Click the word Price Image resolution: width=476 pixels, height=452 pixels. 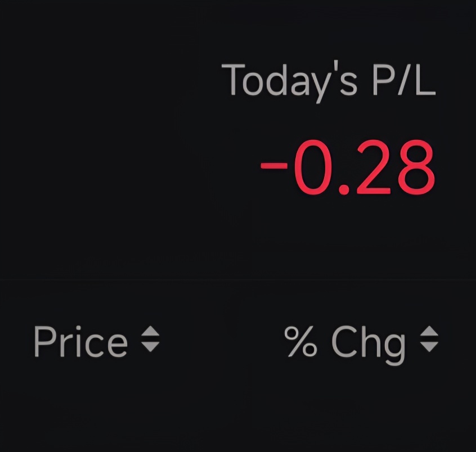pyautogui.click(x=80, y=342)
